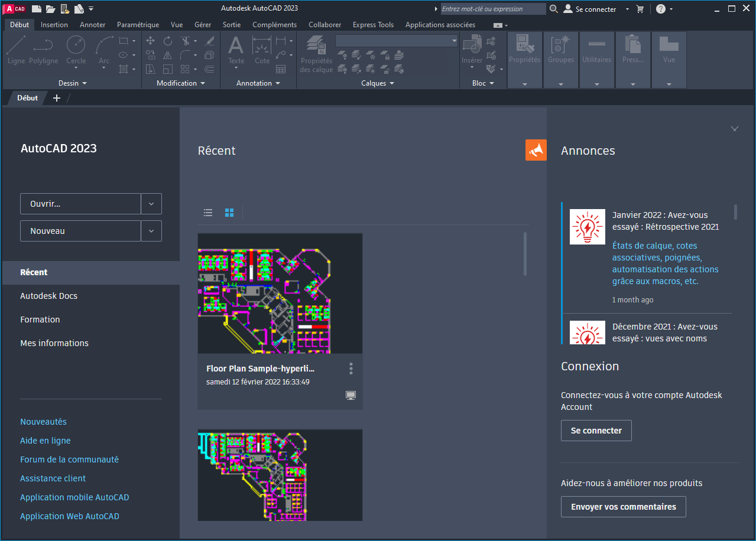Open the Collaborer ribbon tab
The height and width of the screenshot is (541, 756).
click(x=325, y=25)
